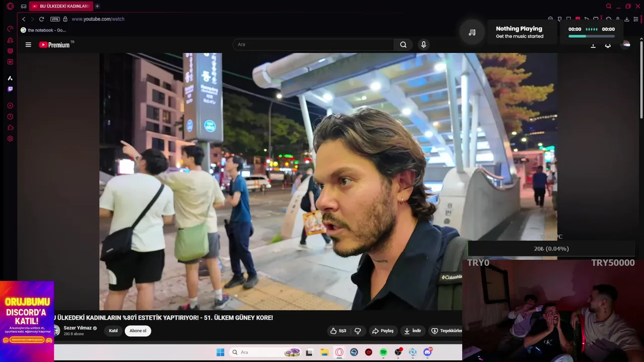
Task: Switch to the BU ÜLKEDEKİ KADINLARIN tab
Action: tap(61, 6)
